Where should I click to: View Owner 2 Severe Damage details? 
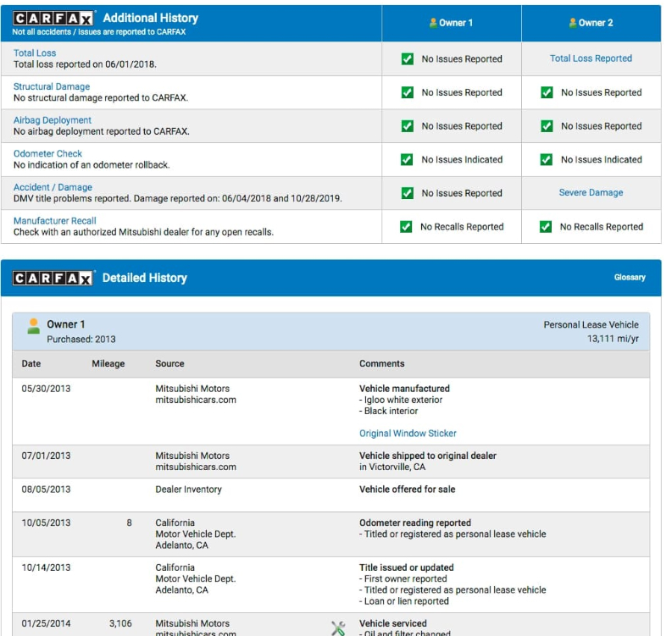pos(591,193)
